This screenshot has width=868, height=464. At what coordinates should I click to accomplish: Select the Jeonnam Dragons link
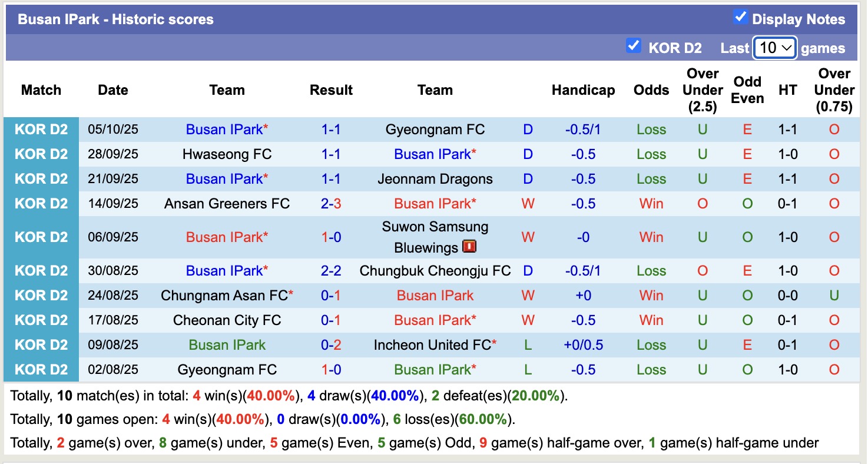pyautogui.click(x=435, y=178)
